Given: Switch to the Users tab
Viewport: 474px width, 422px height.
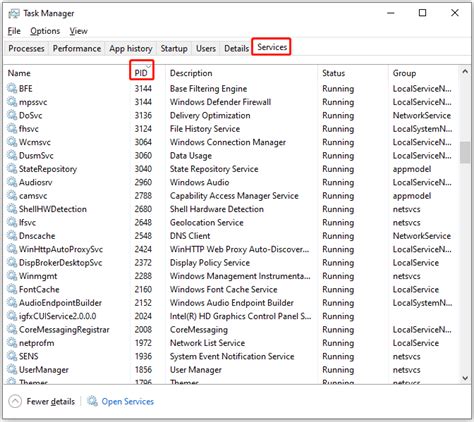Looking at the screenshot, I should point(206,48).
